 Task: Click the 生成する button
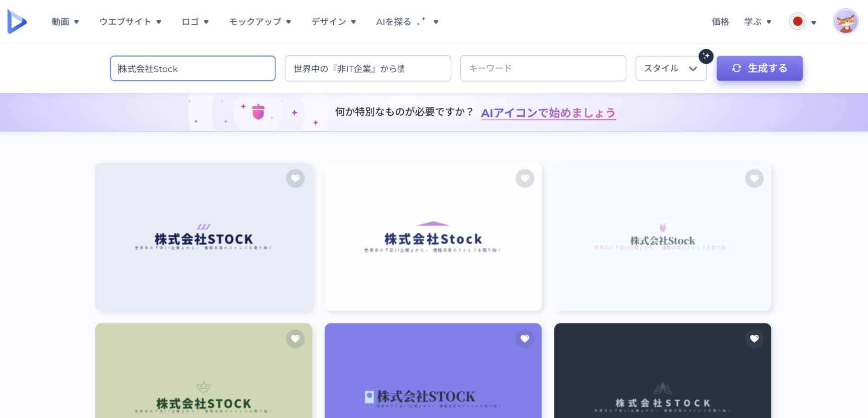click(759, 68)
